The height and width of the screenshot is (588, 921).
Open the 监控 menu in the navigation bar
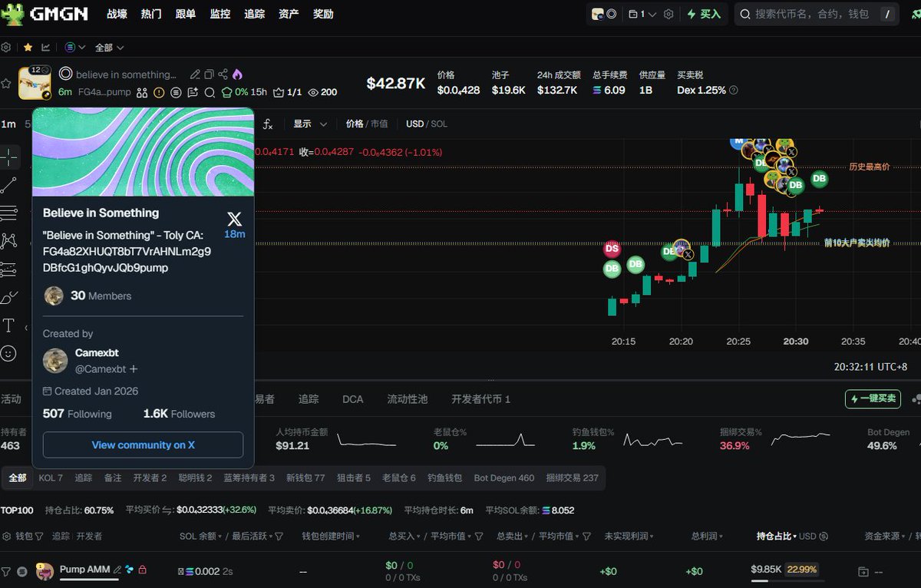[x=220, y=14]
